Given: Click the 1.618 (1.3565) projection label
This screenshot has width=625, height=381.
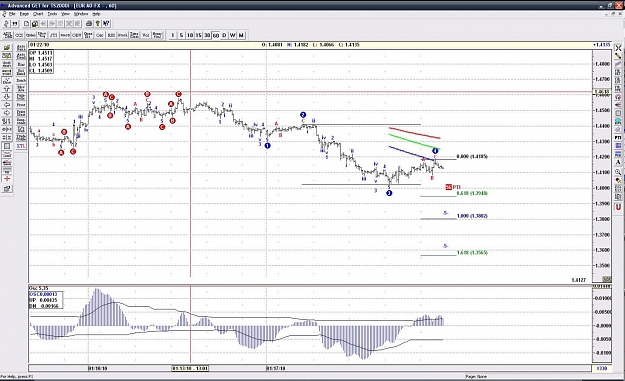Looking at the screenshot, I should 472,253.
